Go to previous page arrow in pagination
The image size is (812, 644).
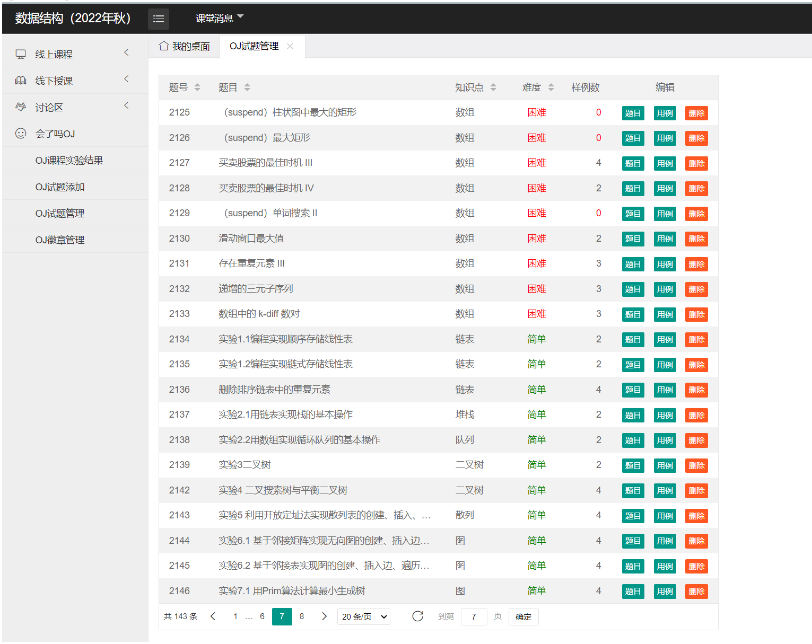[213, 616]
